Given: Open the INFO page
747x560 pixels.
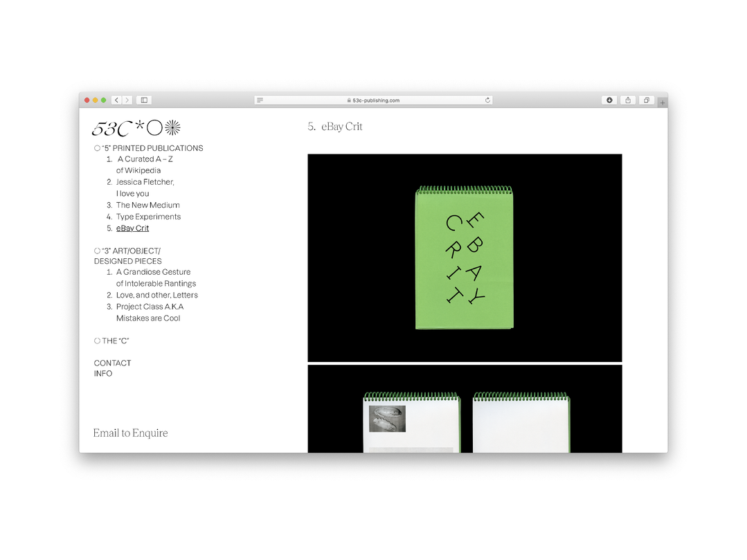Looking at the screenshot, I should click(103, 373).
